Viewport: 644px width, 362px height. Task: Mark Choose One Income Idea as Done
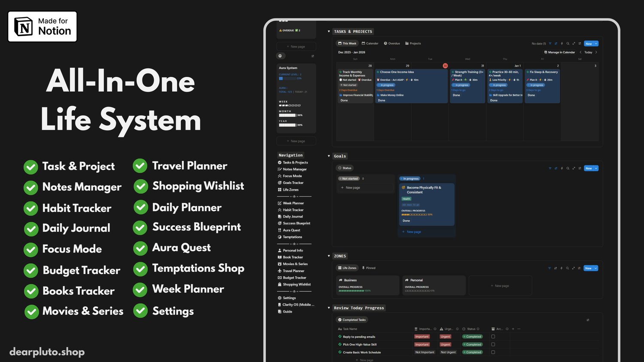(x=382, y=100)
